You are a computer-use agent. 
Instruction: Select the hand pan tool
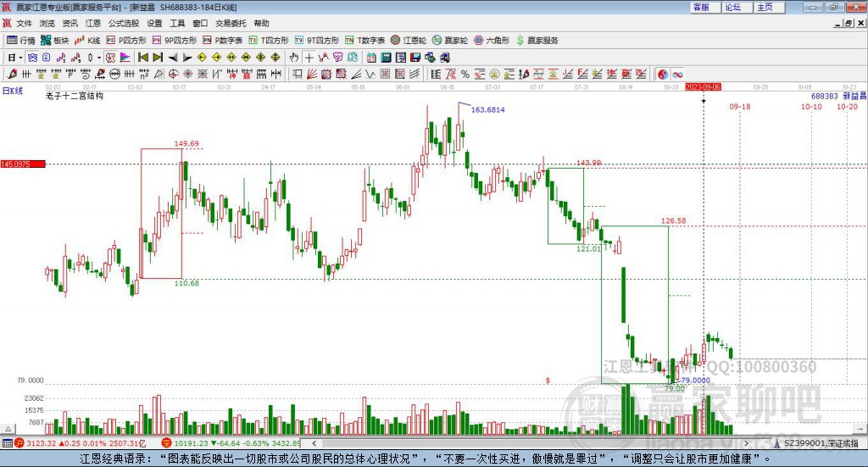coord(293,58)
